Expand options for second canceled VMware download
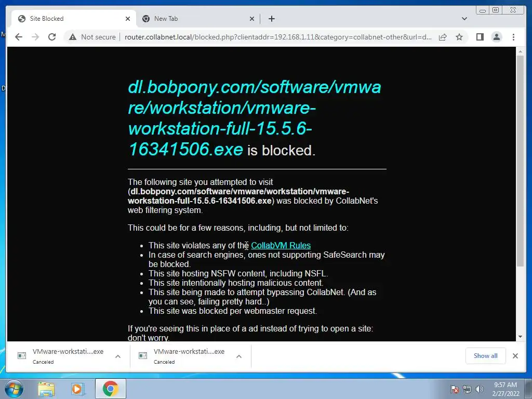532x399 pixels. [x=239, y=356]
